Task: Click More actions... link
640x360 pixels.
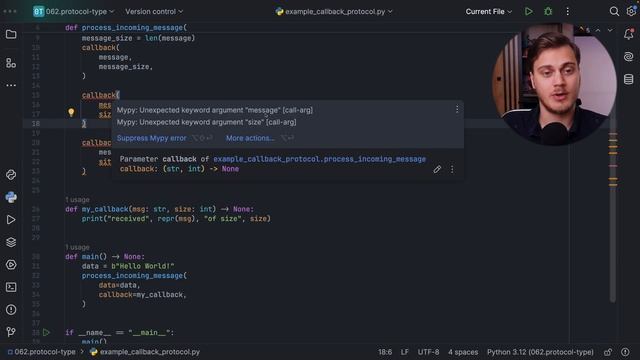Action: point(250,138)
